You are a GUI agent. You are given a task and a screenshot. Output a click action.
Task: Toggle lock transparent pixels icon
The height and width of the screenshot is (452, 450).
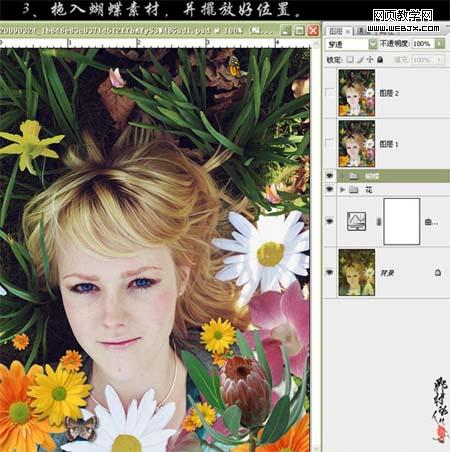pos(350,60)
